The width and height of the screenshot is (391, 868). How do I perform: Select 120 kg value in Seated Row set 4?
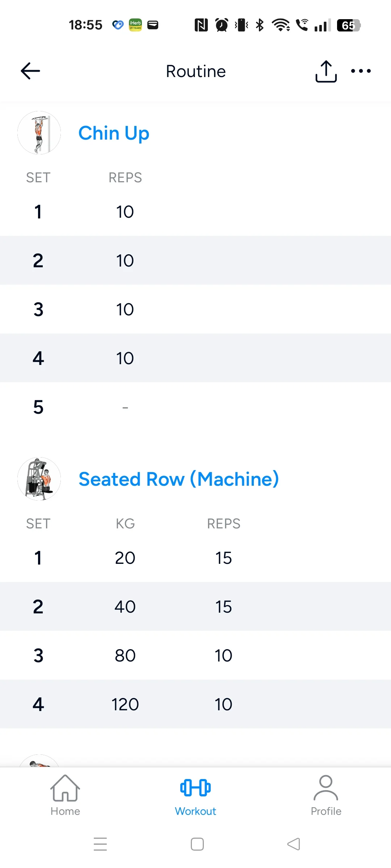click(125, 705)
